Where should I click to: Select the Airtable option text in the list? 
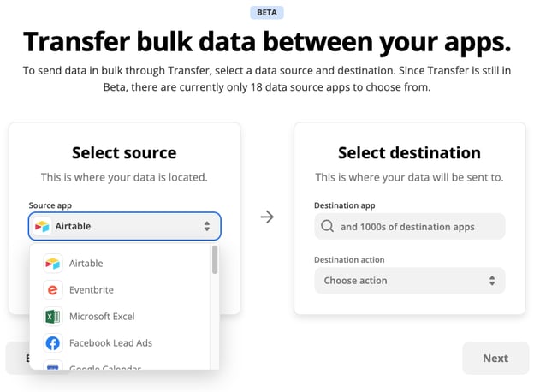(x=86, y=264)
